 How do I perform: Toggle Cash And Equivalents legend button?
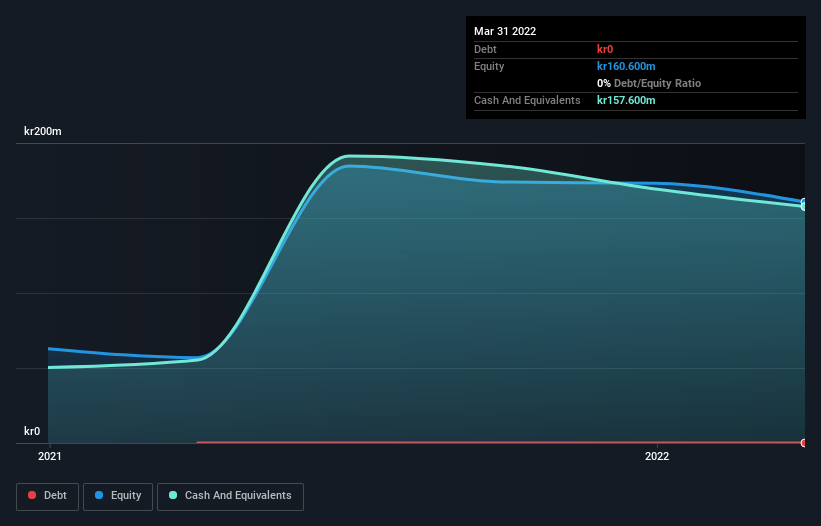click(x=230, y=496)
